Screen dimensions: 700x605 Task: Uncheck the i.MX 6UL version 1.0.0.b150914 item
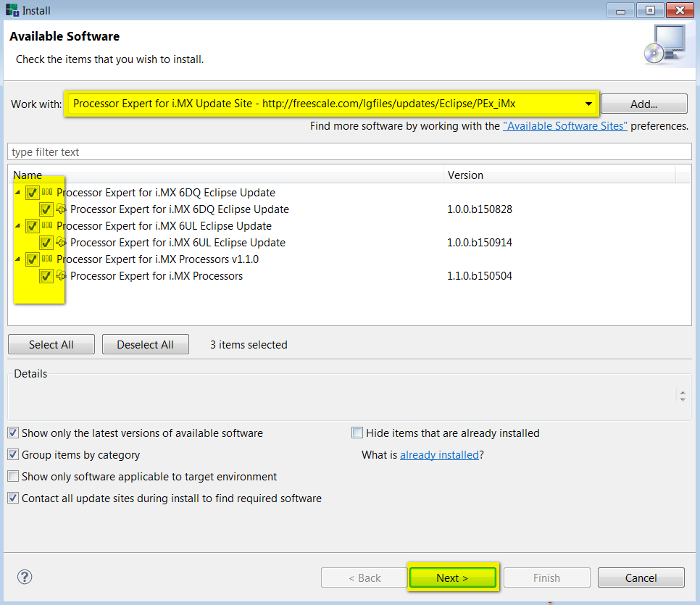click(x=46, y=243)
